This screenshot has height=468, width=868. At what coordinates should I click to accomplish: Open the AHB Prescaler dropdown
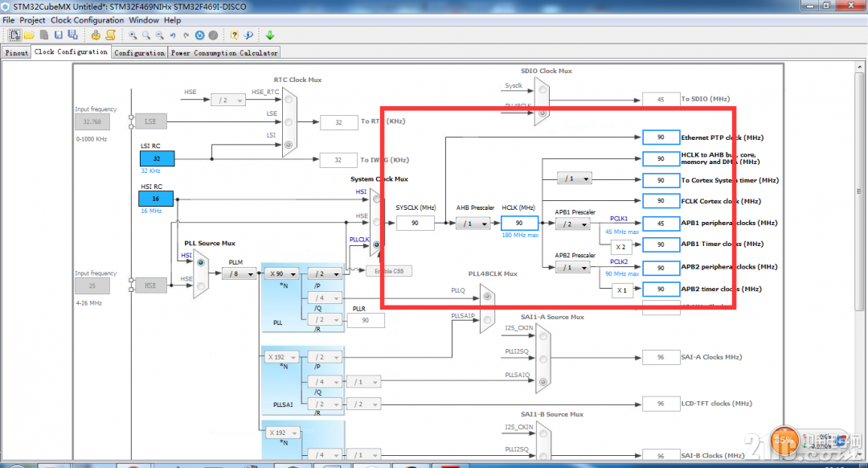(x=473, y=224)
